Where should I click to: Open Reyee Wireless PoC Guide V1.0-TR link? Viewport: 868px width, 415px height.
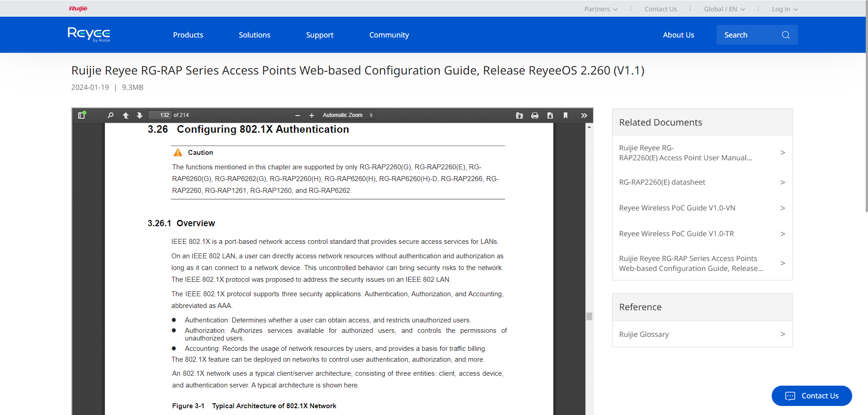pyautogui.click(x=676, y=233)
